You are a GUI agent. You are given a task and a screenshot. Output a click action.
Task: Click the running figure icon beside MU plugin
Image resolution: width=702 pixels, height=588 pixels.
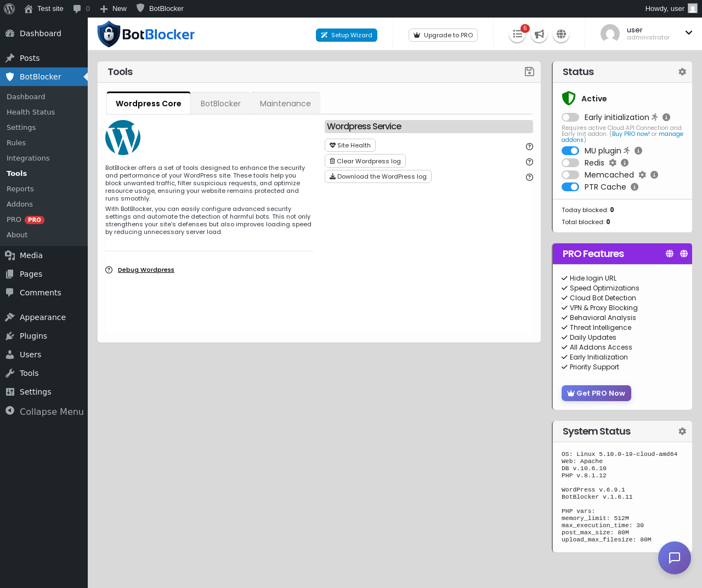coord(627,151)
